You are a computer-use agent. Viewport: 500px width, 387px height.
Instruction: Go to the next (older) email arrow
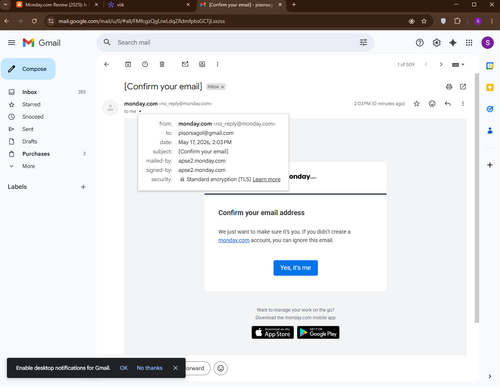[441, 64]
